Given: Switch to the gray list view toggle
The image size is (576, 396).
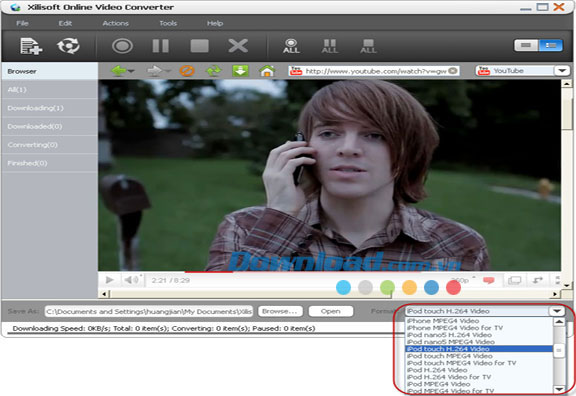Looking at the screenshot, I should 526,45.
